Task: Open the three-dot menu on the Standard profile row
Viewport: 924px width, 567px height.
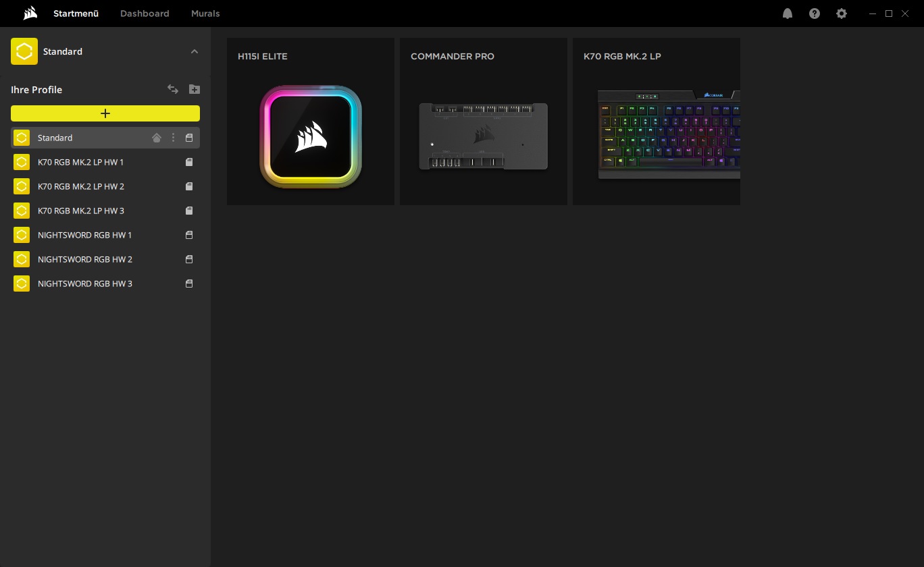Action: [x=173, y=138]
